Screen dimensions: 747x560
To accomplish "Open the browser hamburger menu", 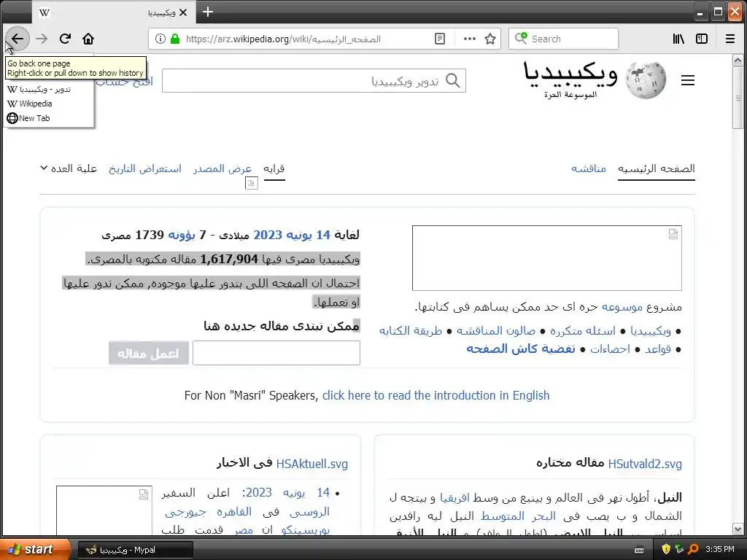I will click(x=729, y=39).
